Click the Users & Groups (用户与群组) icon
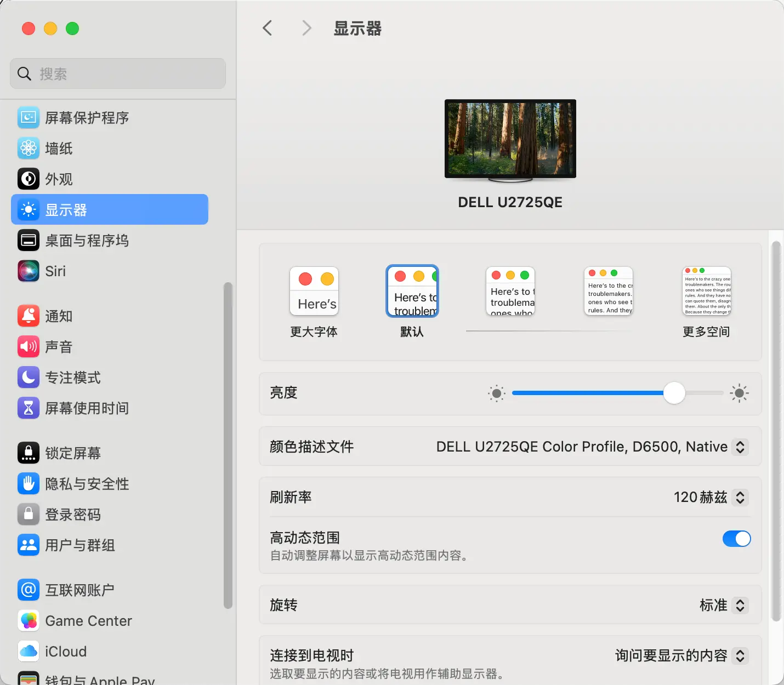 [29, 545]
